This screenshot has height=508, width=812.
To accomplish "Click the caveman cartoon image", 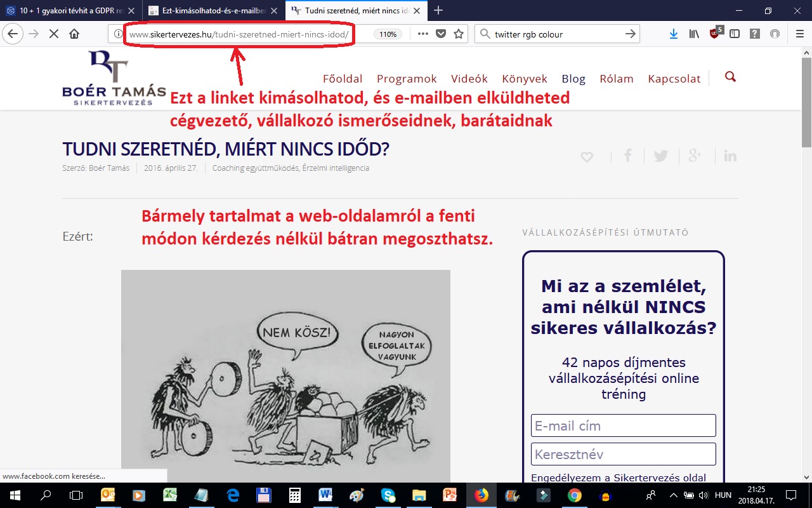I will click(285, 376).
